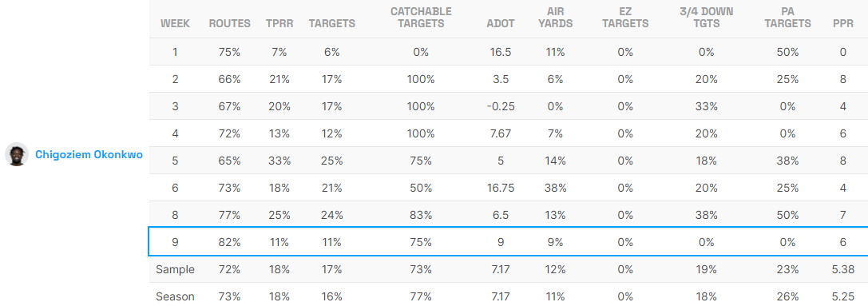
Task: Click the -0.25 ADOT value in Week 3
Action: (501, 106)
